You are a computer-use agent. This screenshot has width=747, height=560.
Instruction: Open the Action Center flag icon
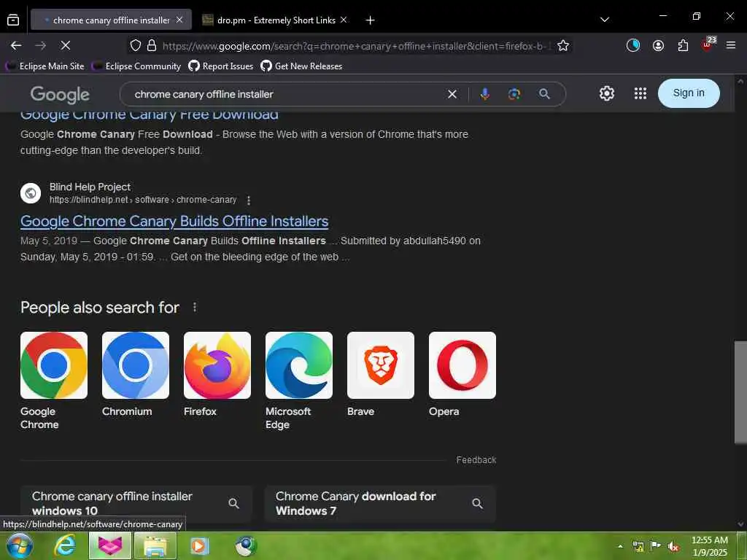coord(655,546)
